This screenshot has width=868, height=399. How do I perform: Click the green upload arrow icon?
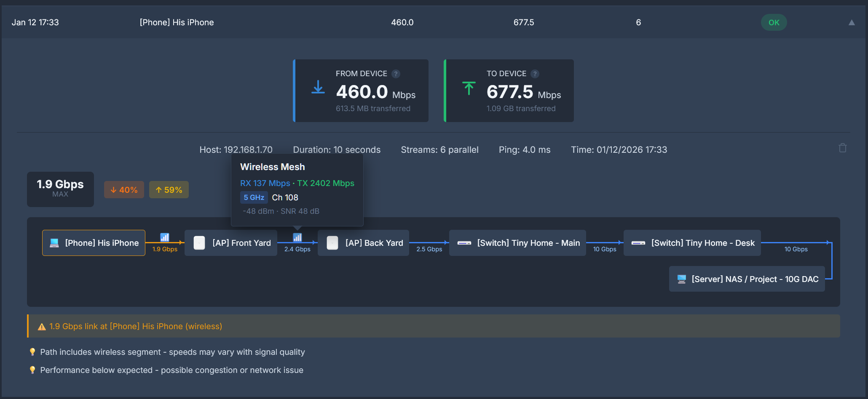[x=469, y=88]
